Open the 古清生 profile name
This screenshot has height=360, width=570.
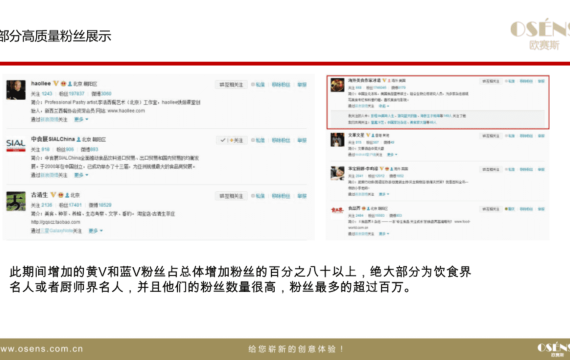39,195
